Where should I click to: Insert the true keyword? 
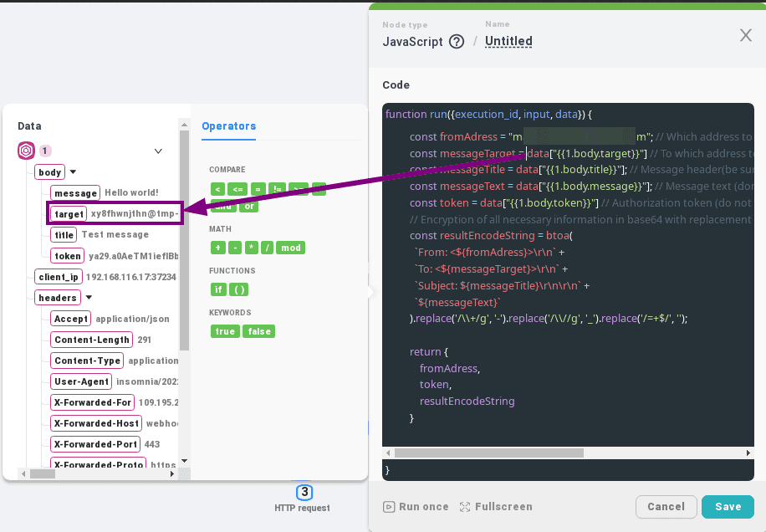[225, 331]
